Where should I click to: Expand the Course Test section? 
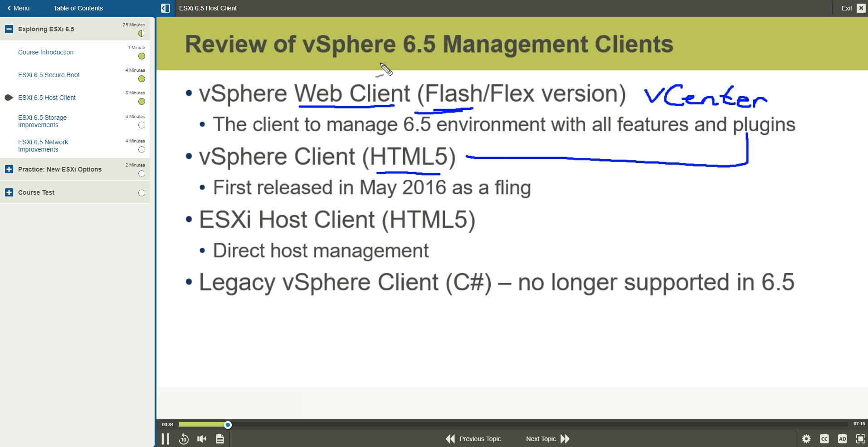9,192
